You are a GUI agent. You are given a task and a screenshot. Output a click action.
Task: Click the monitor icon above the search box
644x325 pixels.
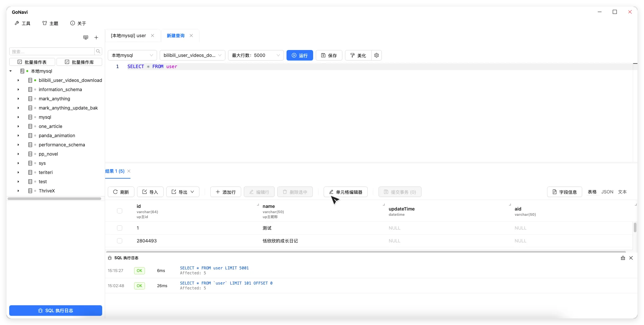point(86,37)
